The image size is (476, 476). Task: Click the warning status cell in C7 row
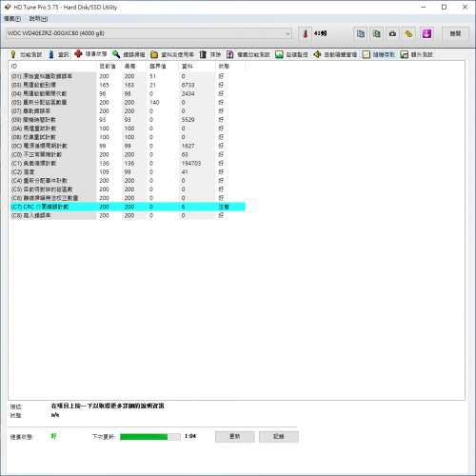[x=224, y=207]
